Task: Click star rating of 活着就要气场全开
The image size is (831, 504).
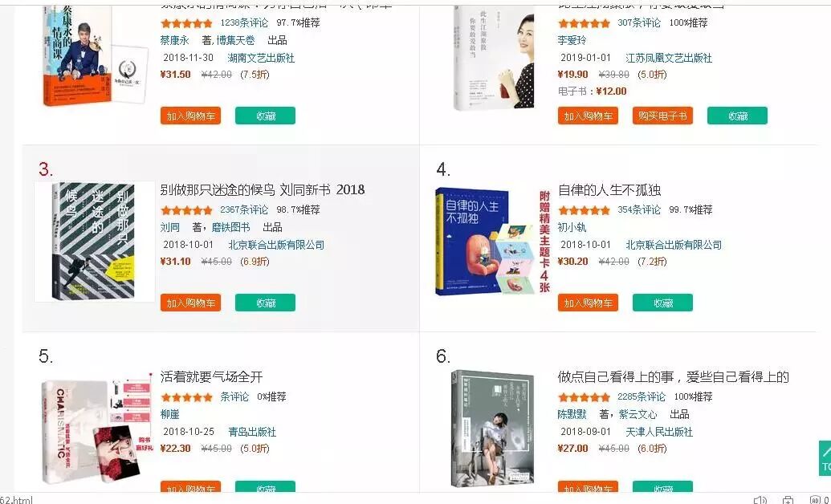Action: [x=186, y=397]
